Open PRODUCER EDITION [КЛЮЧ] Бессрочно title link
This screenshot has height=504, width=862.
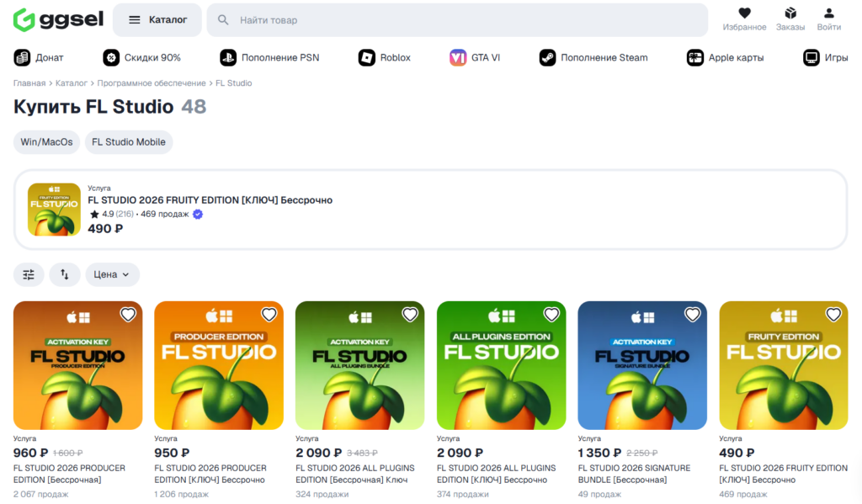point(210,474)
